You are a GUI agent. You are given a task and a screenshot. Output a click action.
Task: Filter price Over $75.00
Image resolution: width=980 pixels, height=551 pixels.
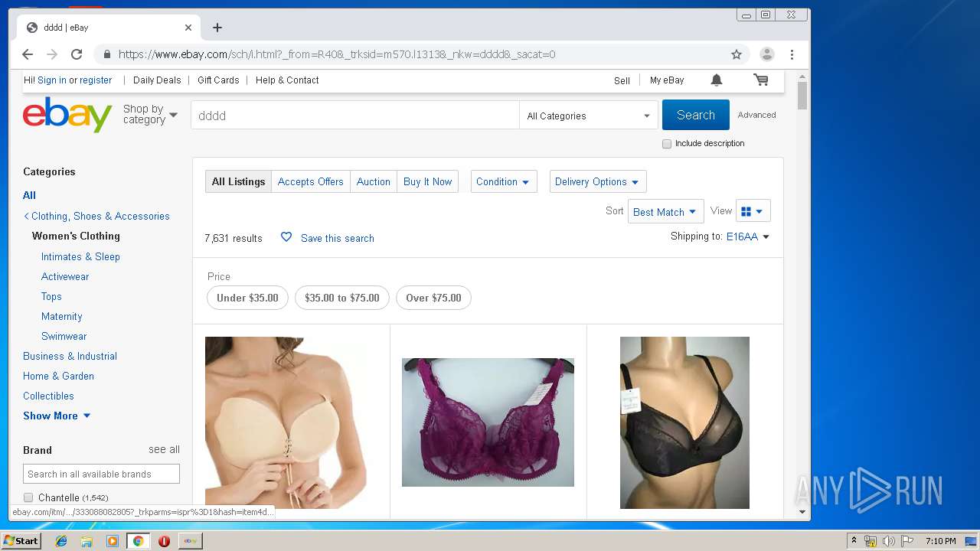click(433, 298)
